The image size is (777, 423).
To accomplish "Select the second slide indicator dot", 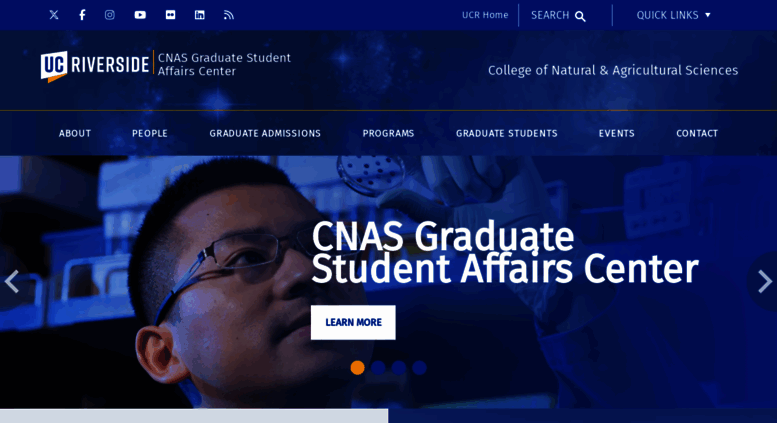I will point(378,368).
